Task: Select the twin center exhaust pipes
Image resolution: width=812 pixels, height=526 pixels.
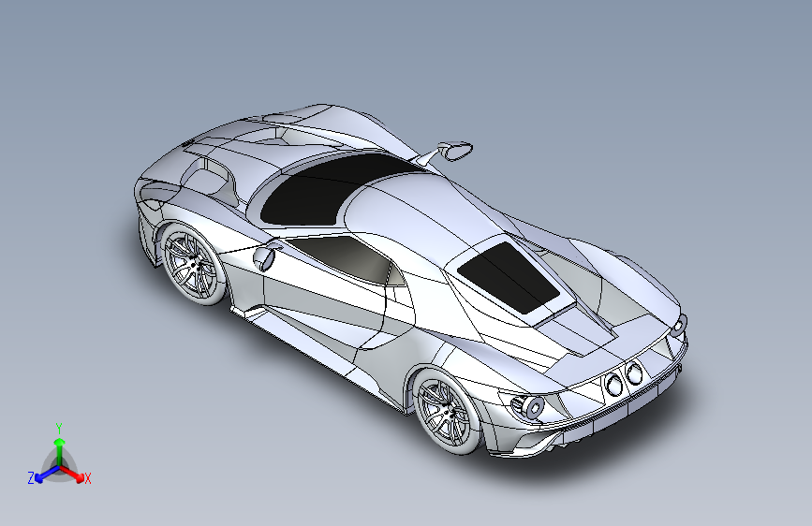Action: point(624,378)
